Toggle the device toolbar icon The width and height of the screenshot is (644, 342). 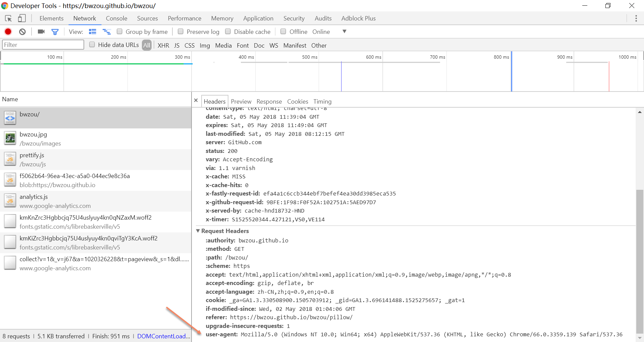(x=22, y=18)
